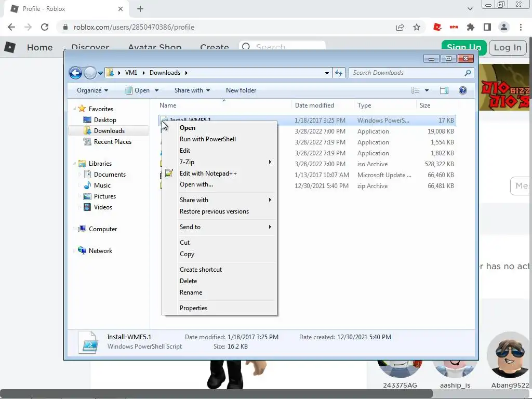This screenshot has width=532, height=399.
Task: Select Favorites in navigation pane
Action: point(101,109)
